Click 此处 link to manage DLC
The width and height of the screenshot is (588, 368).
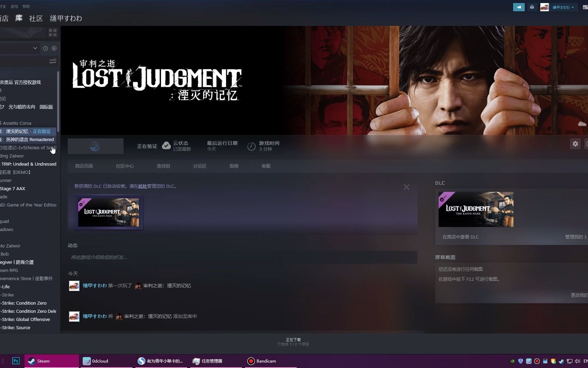point(143,186)
